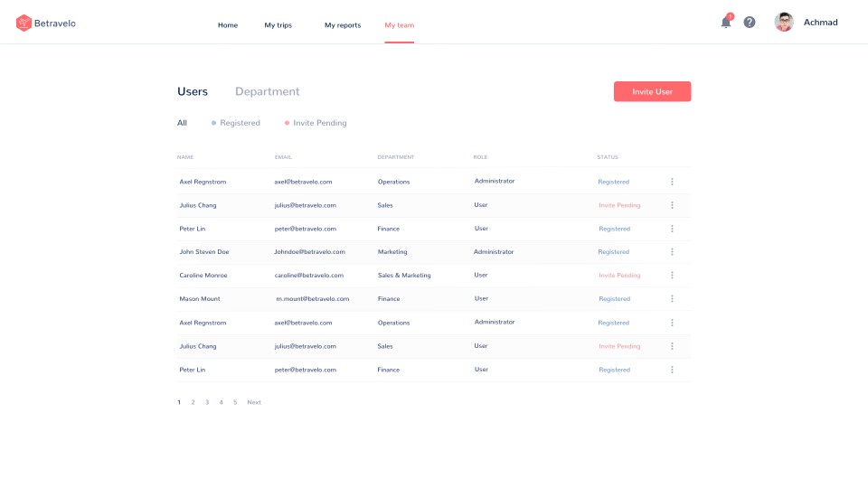Viewport: 868px width, 488px height.
Task: Click Achmad's profile avatar
Action: pos(784,22)
